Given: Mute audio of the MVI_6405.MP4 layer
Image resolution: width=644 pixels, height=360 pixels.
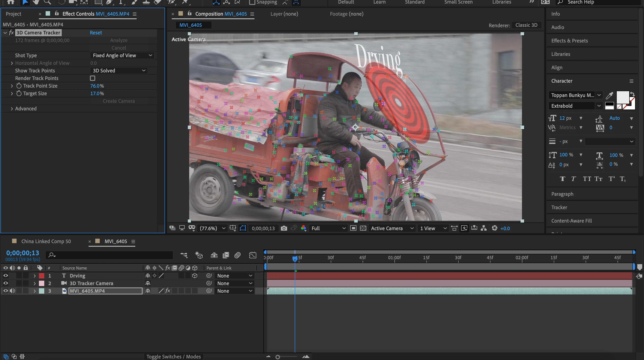Looking at the screenshot, I should (12, 291).
